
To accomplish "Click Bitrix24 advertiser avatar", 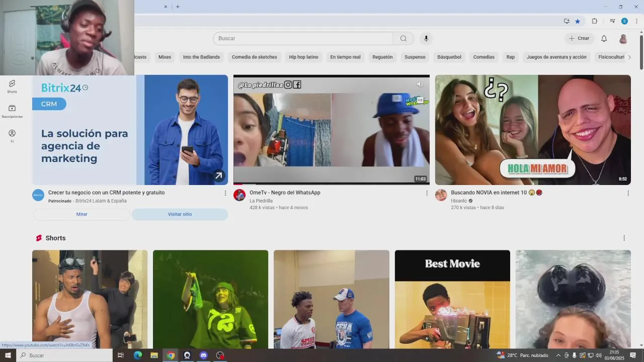I will tap(38, 195).
